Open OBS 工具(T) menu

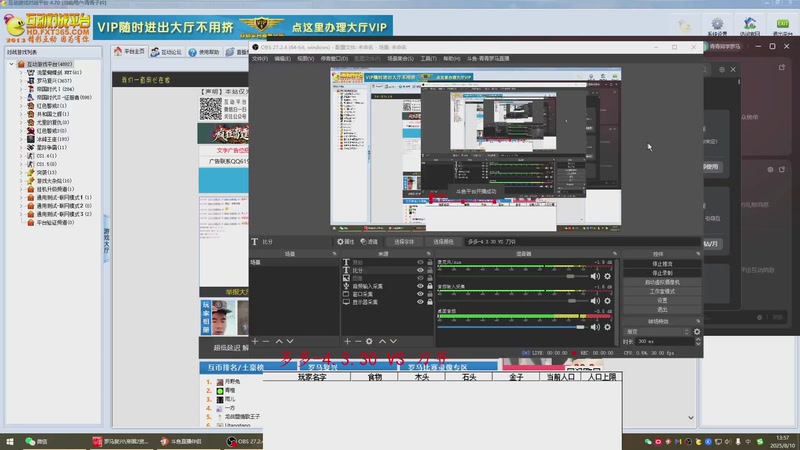pos(428,59)
